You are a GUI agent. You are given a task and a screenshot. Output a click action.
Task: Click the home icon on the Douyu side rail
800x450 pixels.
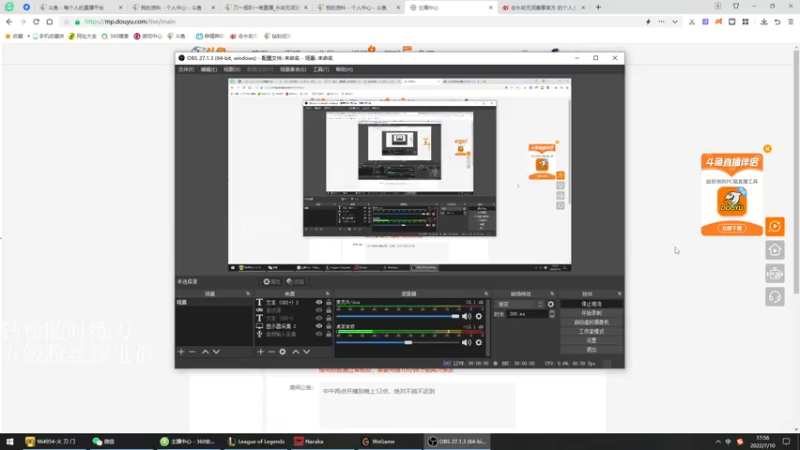click(774, 250)
